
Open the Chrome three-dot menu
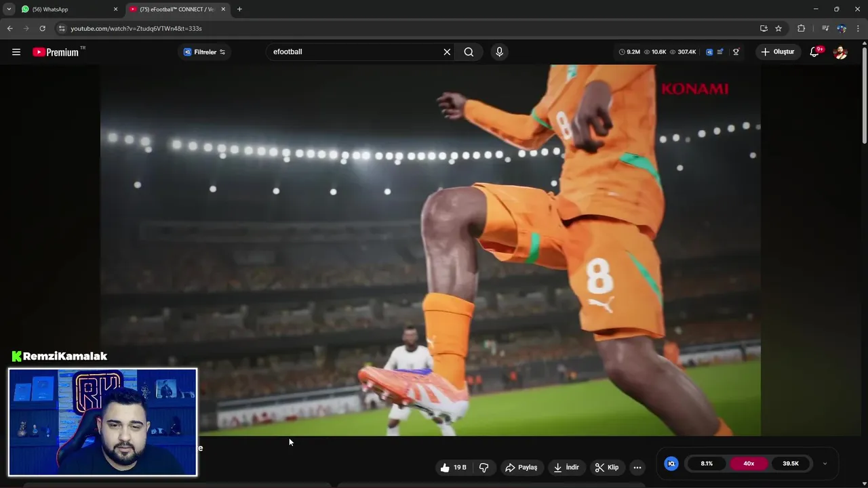(859, 28)
